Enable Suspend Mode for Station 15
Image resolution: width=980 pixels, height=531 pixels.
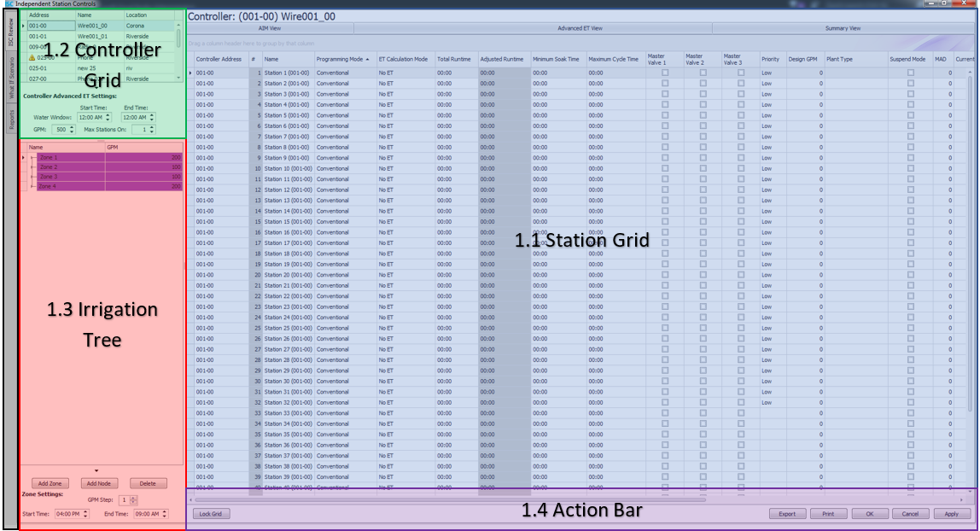[911, 222]
